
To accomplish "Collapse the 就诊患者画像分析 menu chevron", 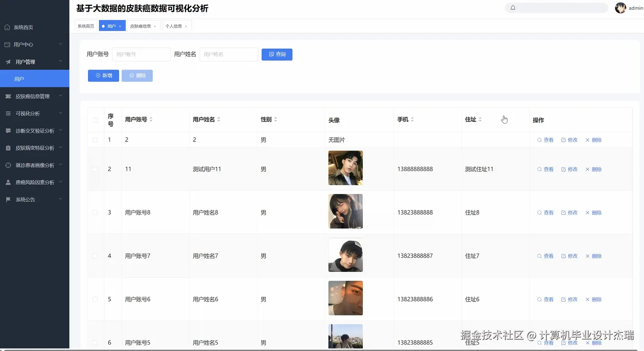I will (60, 165).
